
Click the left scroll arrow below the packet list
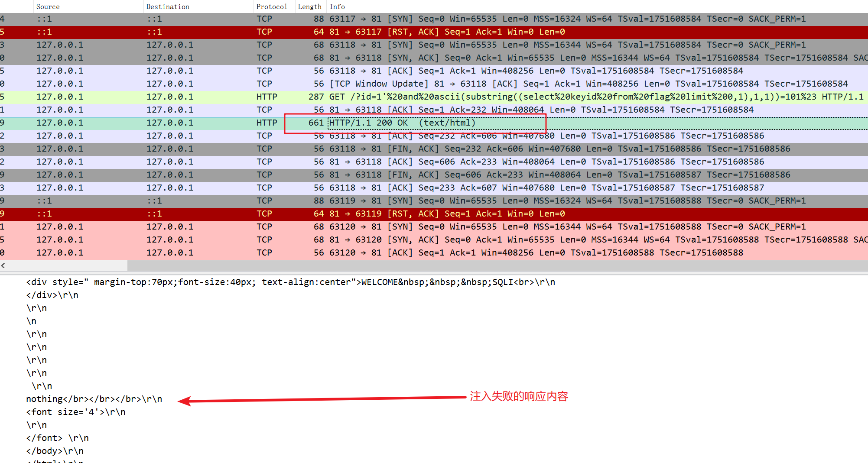[3, 265]
